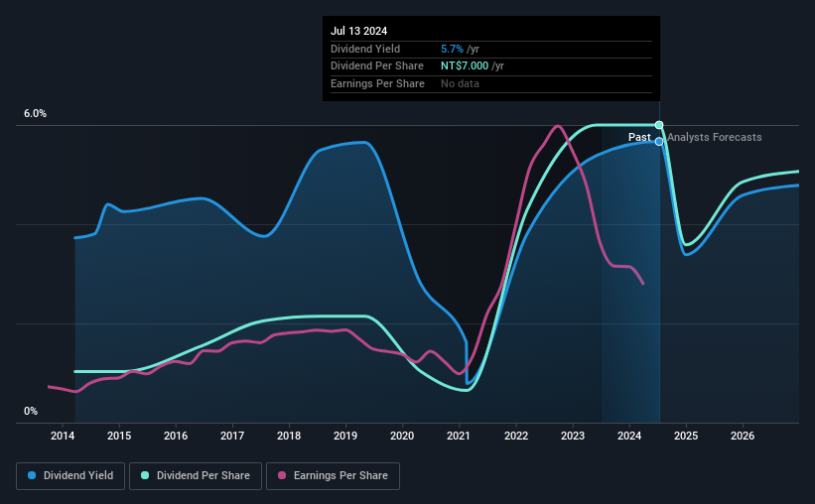Click the 2024 x-axis label
The image size is (815, 504).
pos(629,436)
